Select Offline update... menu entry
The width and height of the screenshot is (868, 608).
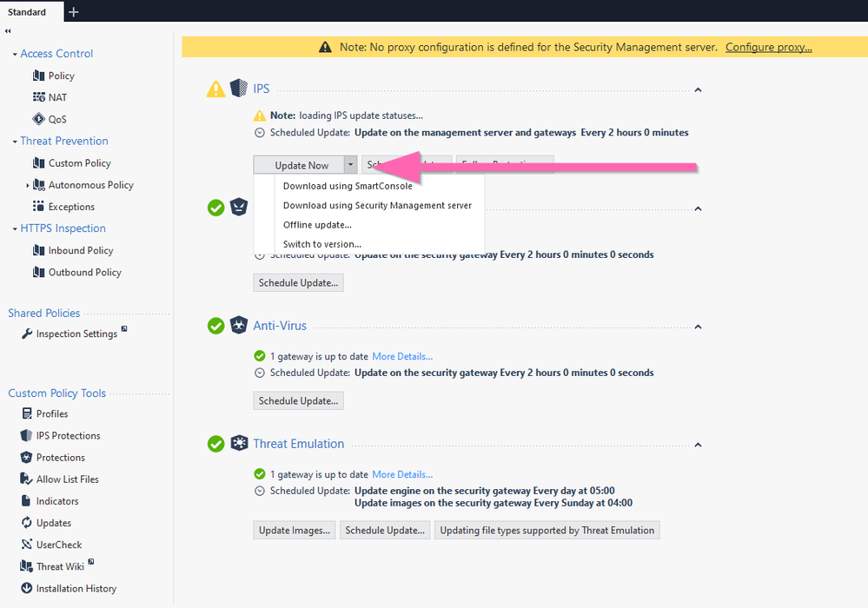(x=317, y=225)
